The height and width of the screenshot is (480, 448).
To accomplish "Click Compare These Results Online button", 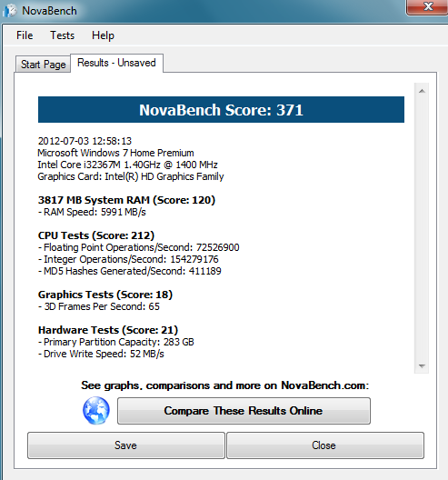I will (244, 411).
